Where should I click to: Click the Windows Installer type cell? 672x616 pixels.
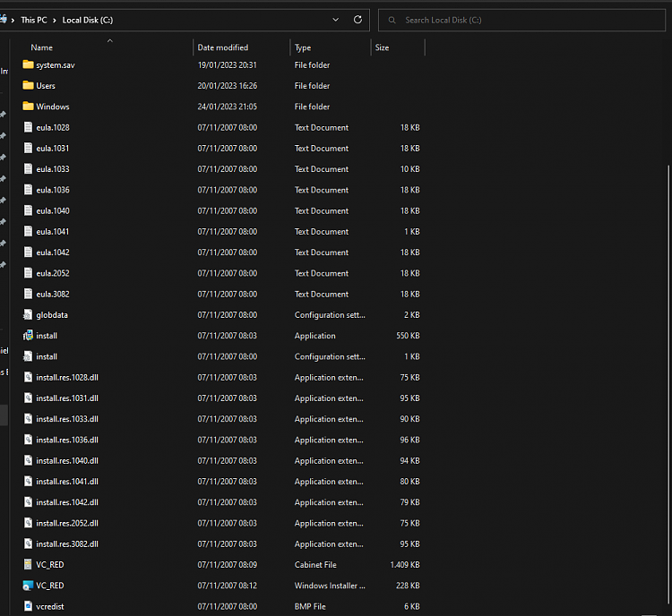(x=330, y=586)
